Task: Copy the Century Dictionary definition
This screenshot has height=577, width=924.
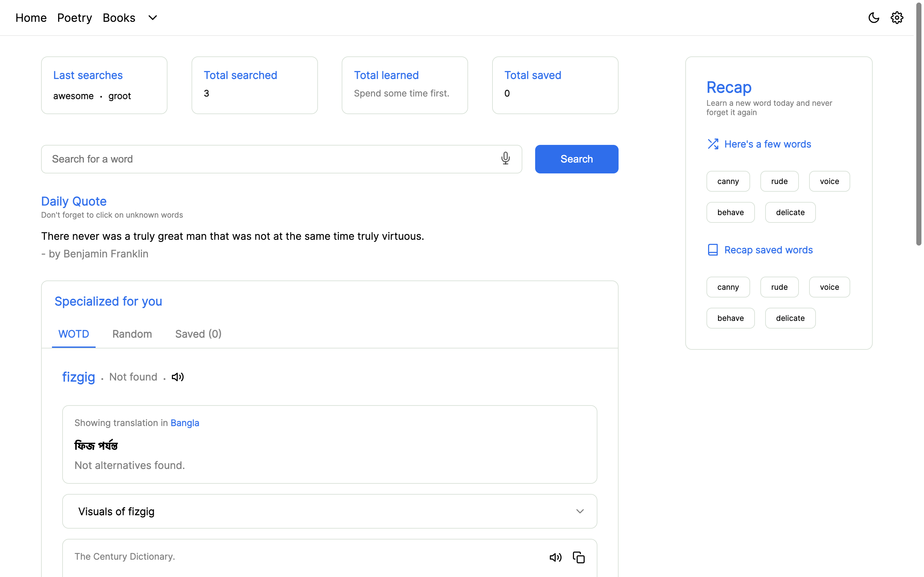Action: click(x=578, y=557)
